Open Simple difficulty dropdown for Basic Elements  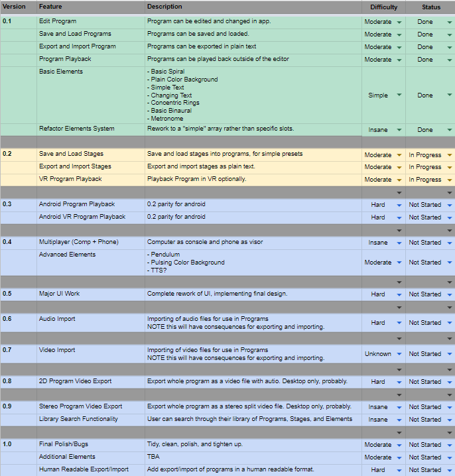tap(399, 95)
